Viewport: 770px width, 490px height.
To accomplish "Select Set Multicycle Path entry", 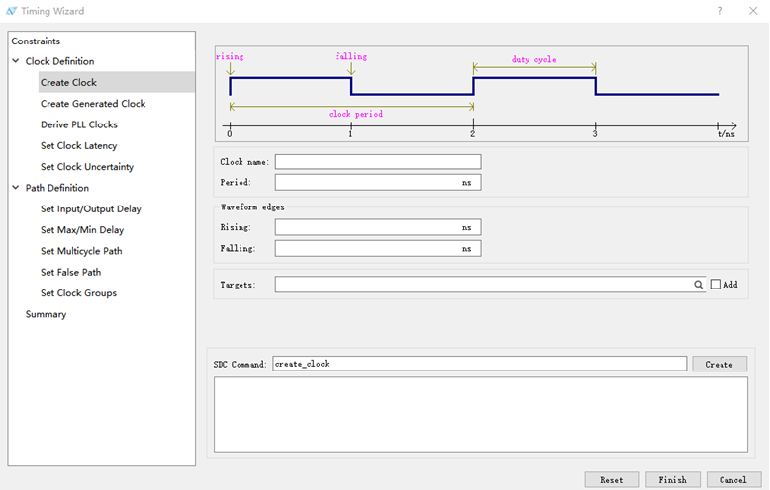I will click(81, 251).
